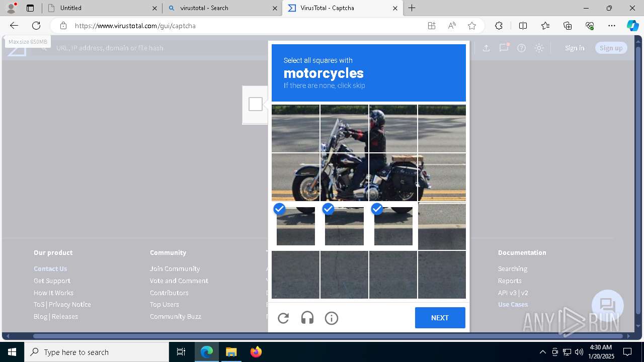The width and height of the screenshot is (644, 362).
Task: Open the volume control in system tray
Action: pos(579,352)
